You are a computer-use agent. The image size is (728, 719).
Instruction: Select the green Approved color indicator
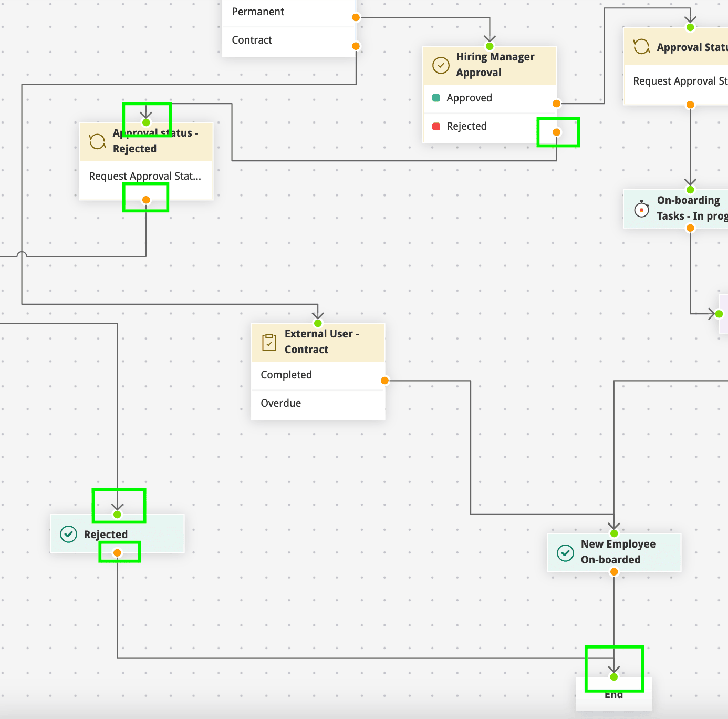[436, 98]
